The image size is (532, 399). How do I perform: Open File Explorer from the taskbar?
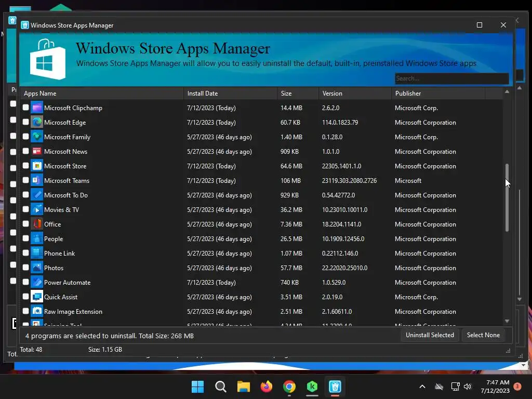point(243,387)
